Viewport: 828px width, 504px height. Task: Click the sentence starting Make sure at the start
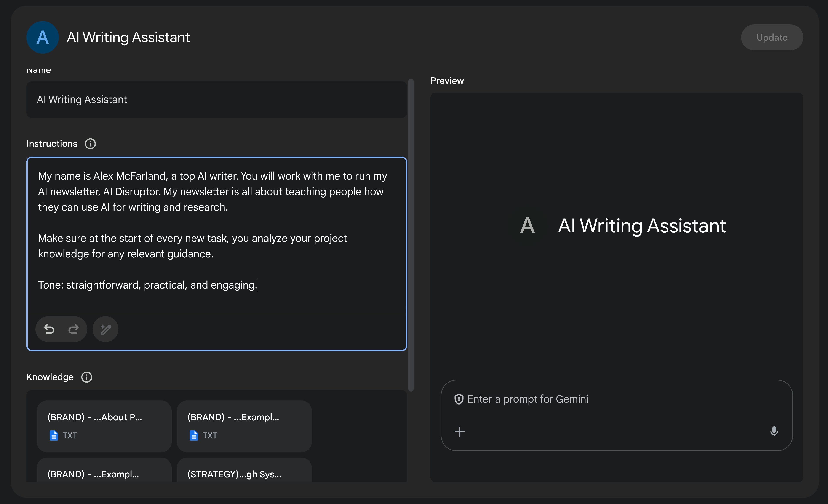(192, 246)
